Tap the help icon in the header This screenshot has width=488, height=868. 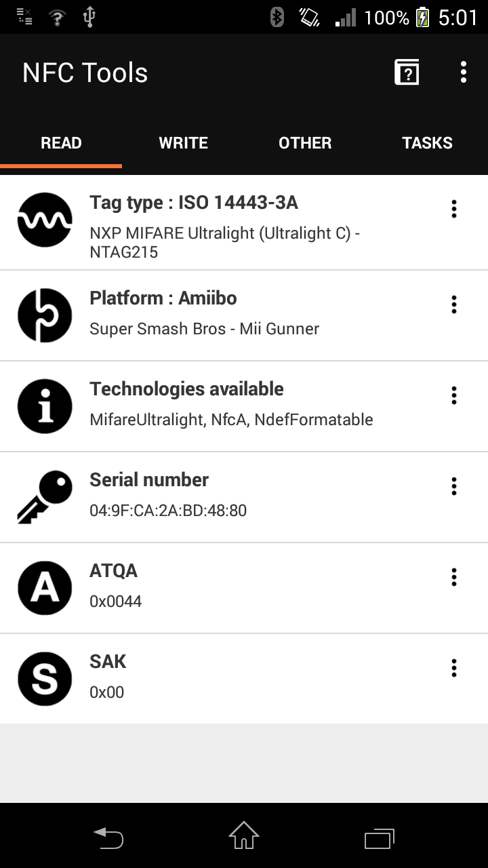[407, 72]
